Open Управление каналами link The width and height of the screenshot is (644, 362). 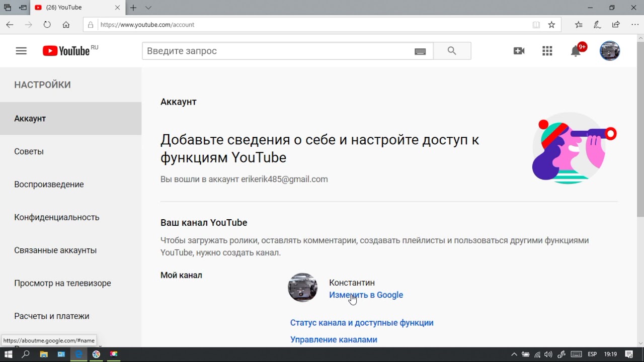(x=334, y=340)
